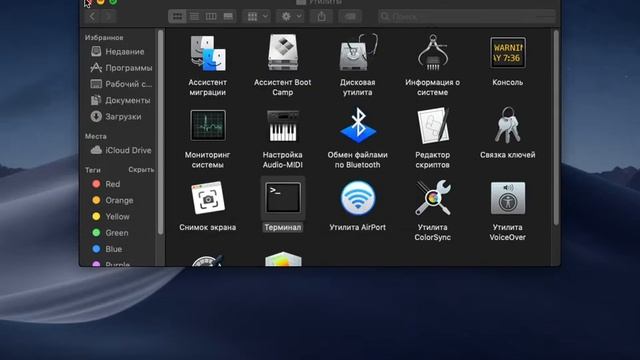
Task: Switch Finder to column view
Action: [211, 16]
